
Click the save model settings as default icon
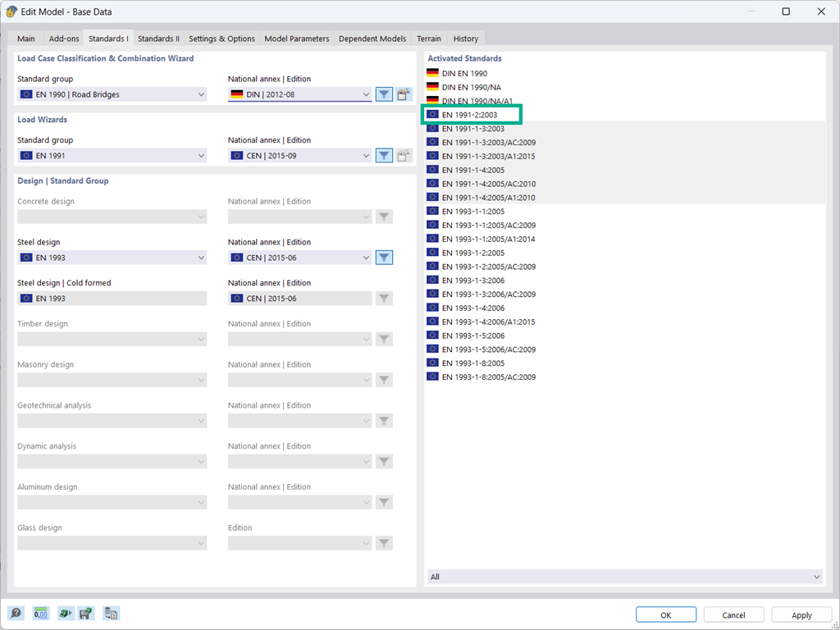[x=85, y=614]
